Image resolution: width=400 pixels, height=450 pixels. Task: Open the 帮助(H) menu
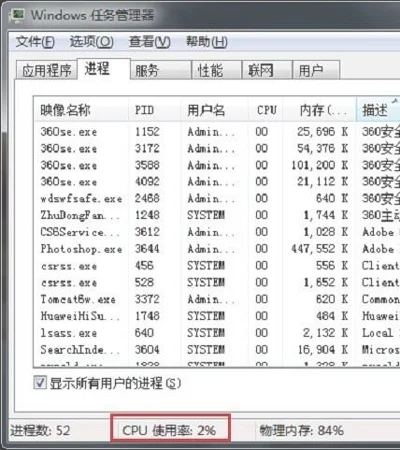(207, 42)
